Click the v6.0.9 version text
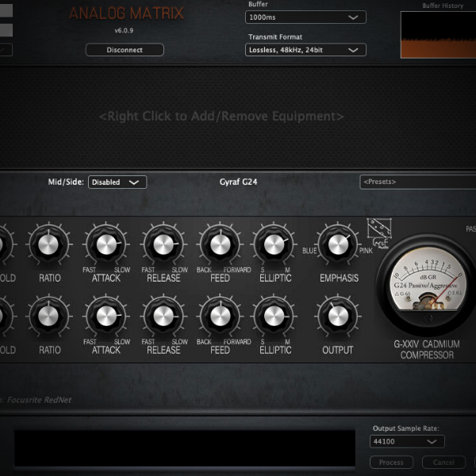Screen dimensions: 476x476 click(124, 30)
